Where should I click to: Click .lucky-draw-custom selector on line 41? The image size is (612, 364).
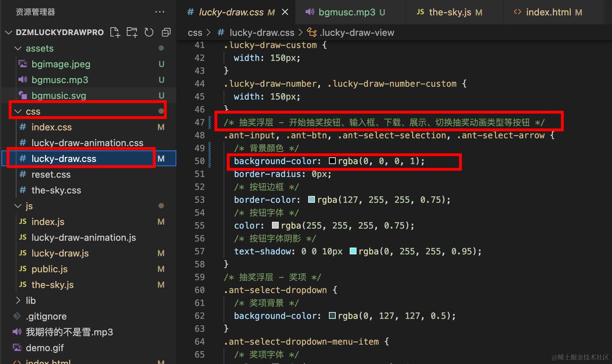click(x=271, y=45)
